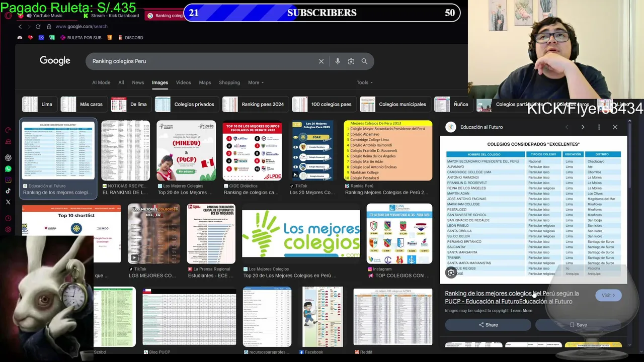This screenshot has height=362, width=644.
Task: Select the Más caros suggestion chip
Action: pyautogui.click(x=84, y=104)
